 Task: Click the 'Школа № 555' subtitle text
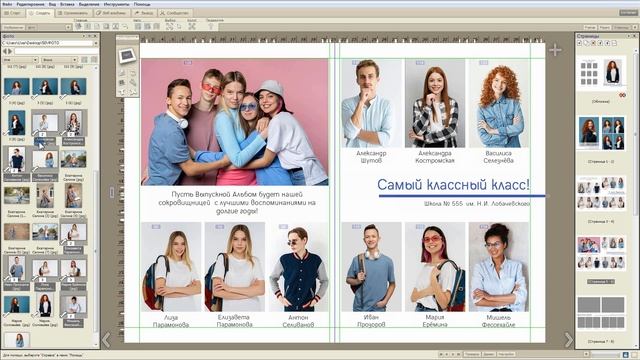(477, 203)
